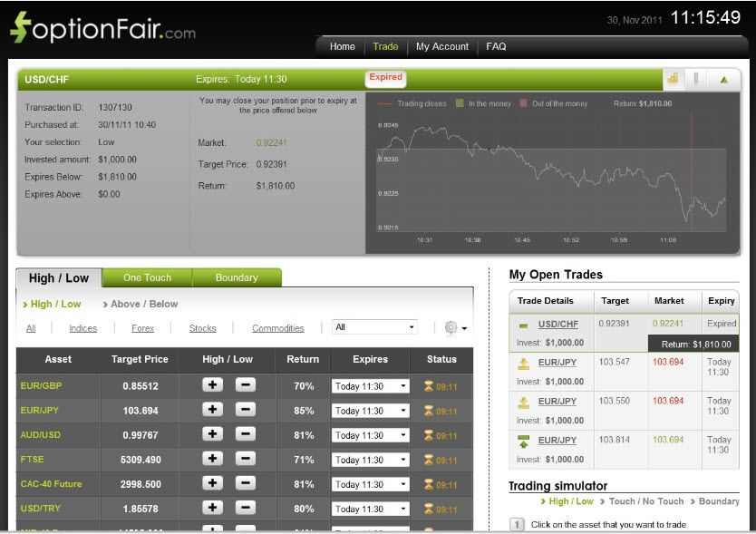Click the USD/CHF price chart
756x534 pixels.
551,174
